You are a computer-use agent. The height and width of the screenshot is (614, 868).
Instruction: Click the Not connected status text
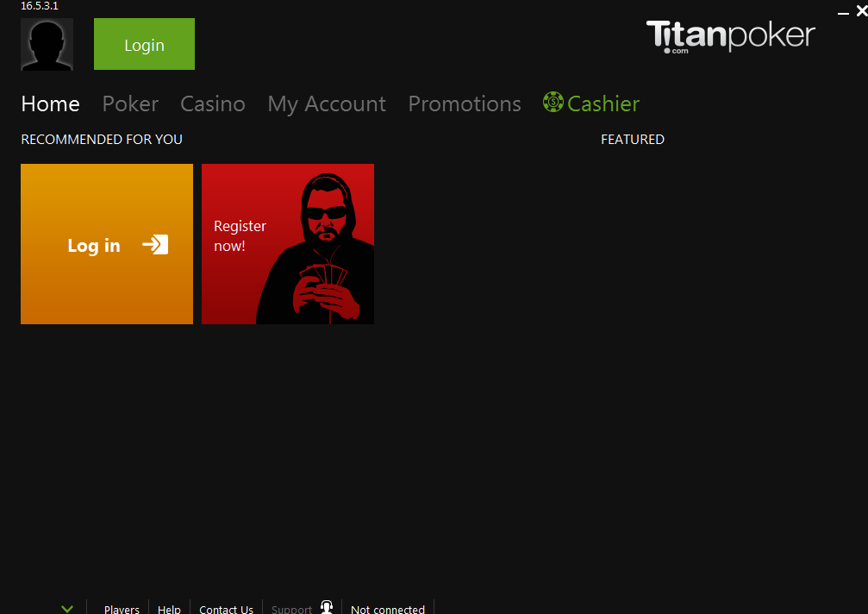[x=388, y=609]
